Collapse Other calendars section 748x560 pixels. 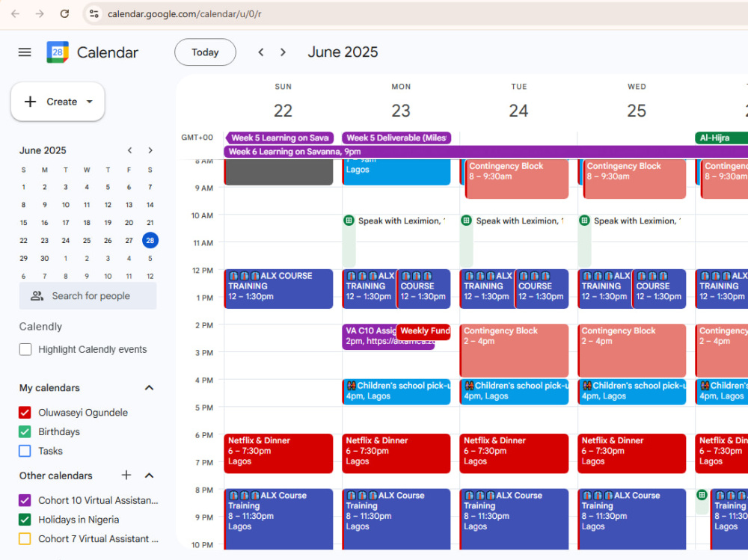coord(150,476)
